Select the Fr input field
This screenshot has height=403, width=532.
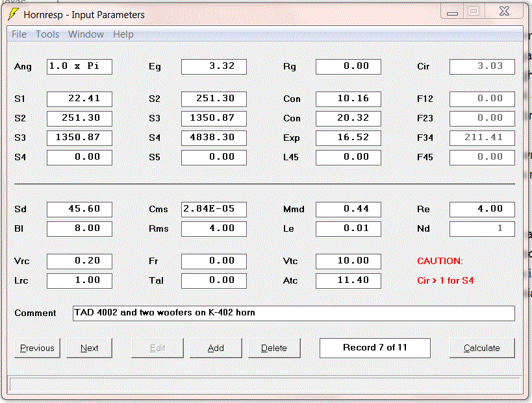coord(214,262)
